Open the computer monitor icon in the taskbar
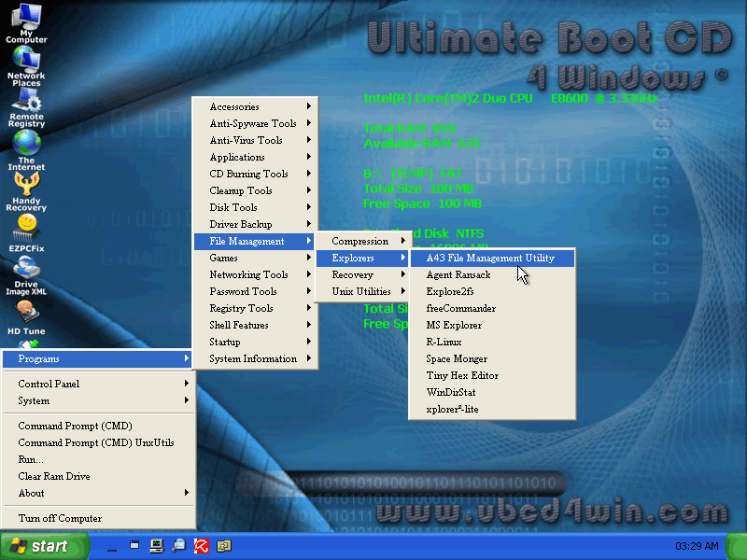This screenshot has height=560, width=747. (157, 546)
